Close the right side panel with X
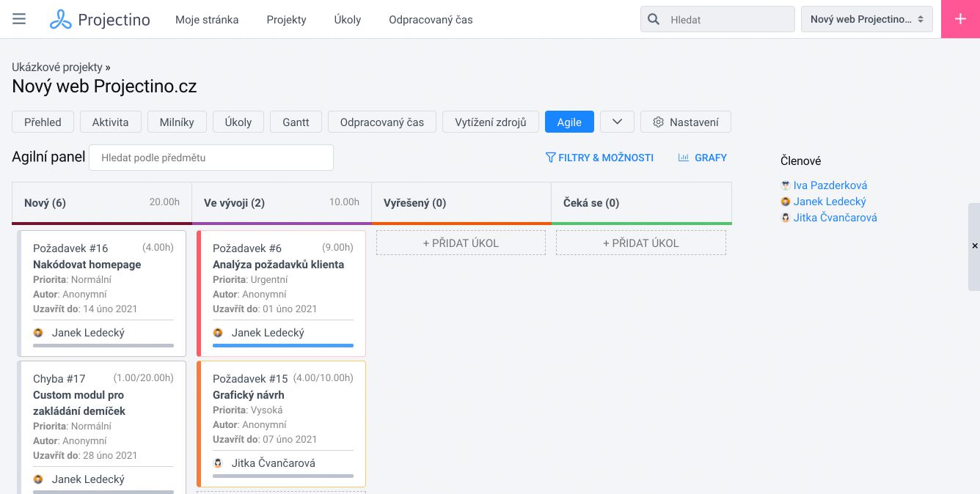This screenshot has height=494, width=980. [x=974, y=246]
